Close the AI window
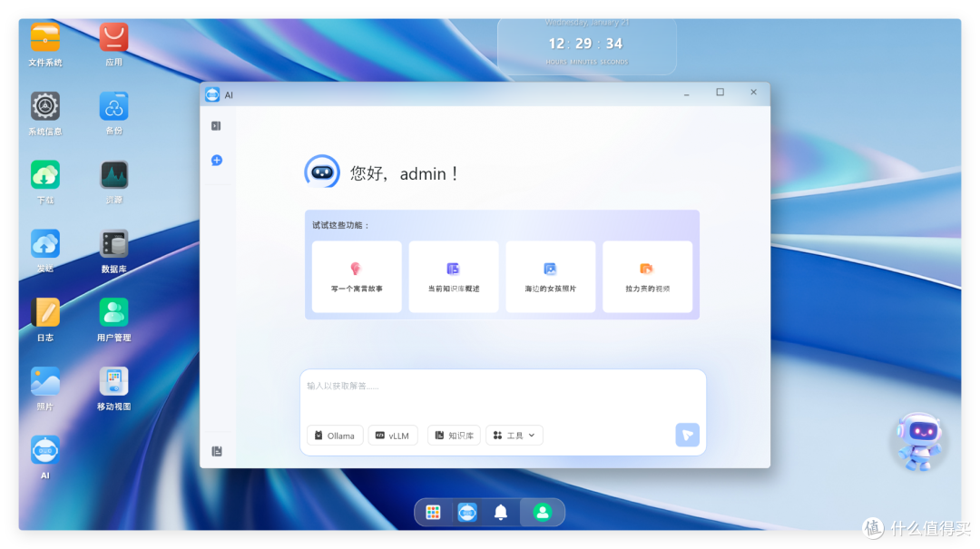The width and height of the screenshot is (980, 549). coord(754,93)
